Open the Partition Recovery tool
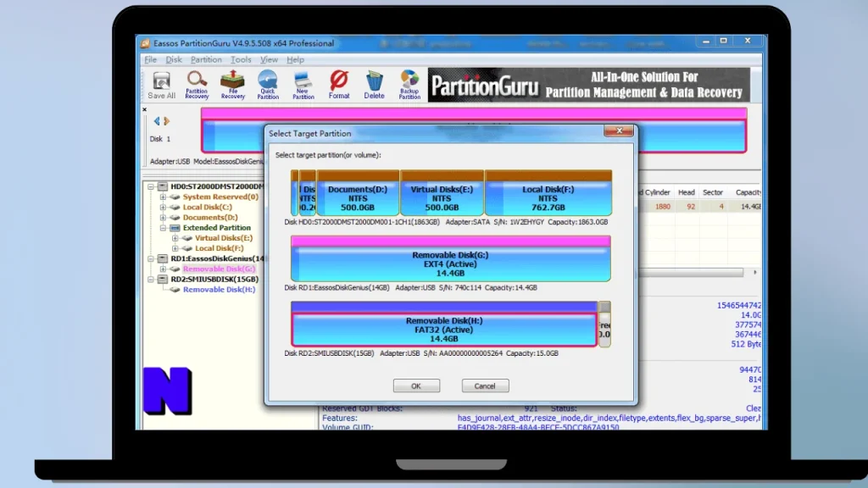Viewport: 868px width, 488px height. point(197,86)
